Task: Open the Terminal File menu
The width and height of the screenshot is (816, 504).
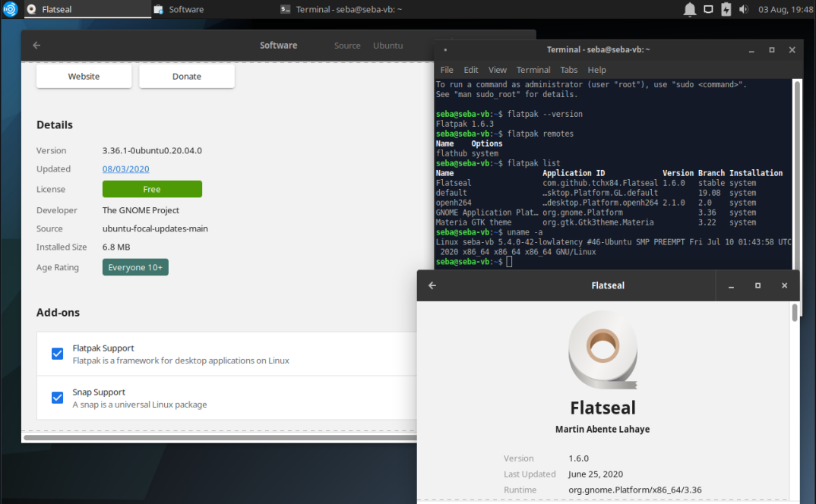Action: [x=447, y=70]
